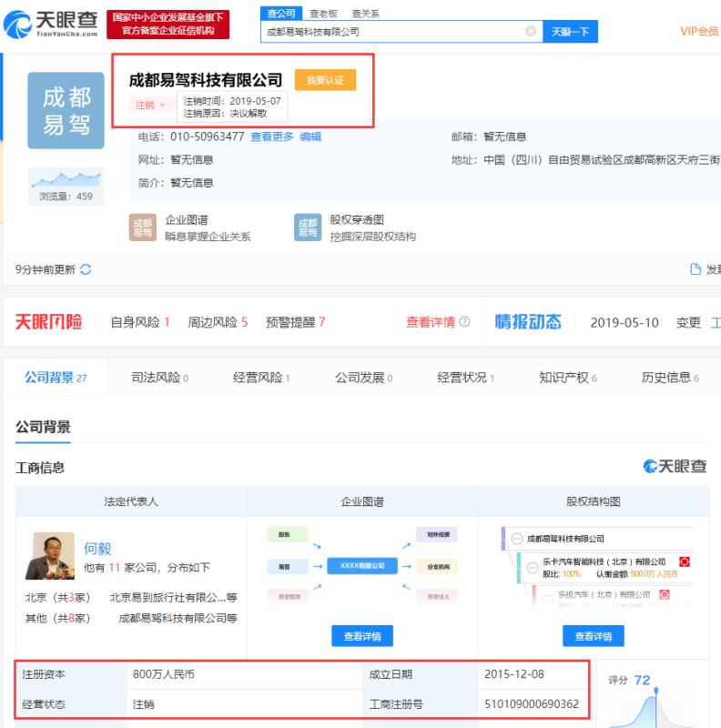
Task: Click the 情报动态 heading
Action: pos(528,322)
